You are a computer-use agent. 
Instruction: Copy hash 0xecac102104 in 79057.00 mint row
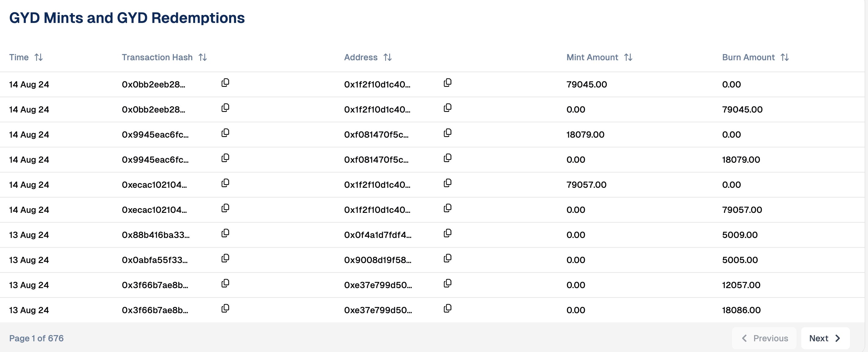(225, 183)
